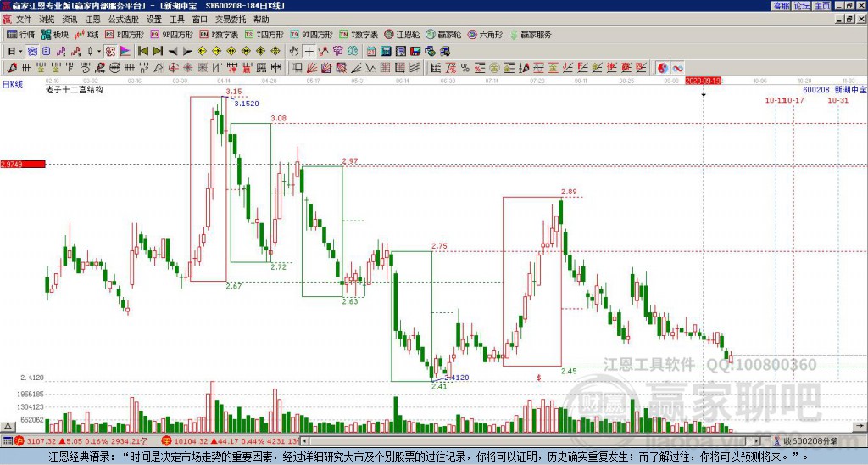Toggle the 权 rights-adjustment button
This screenshot has width=868, height=465.
[110, 51]
